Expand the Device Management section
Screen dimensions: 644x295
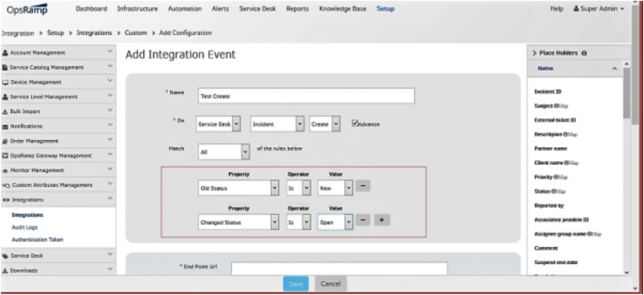point(58,82)
